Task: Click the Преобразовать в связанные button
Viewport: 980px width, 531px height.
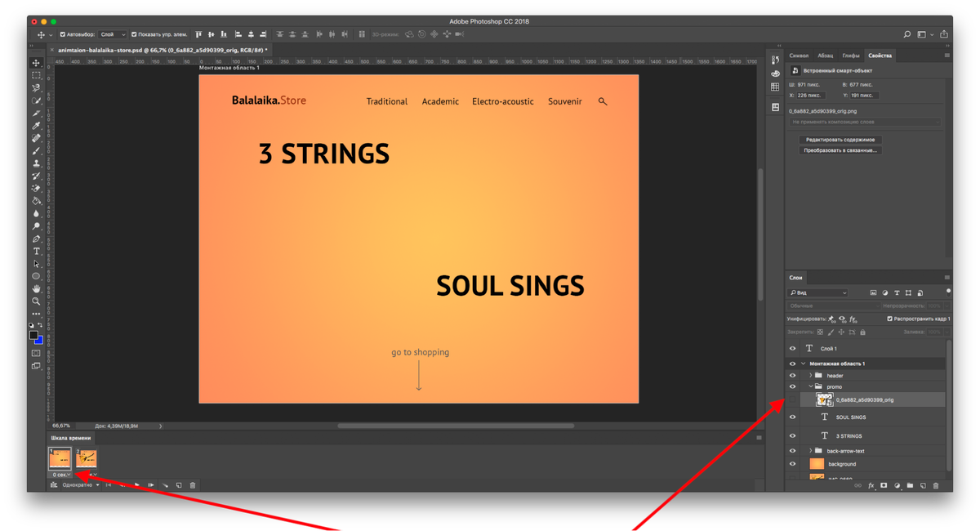Action: click(842, 149)
